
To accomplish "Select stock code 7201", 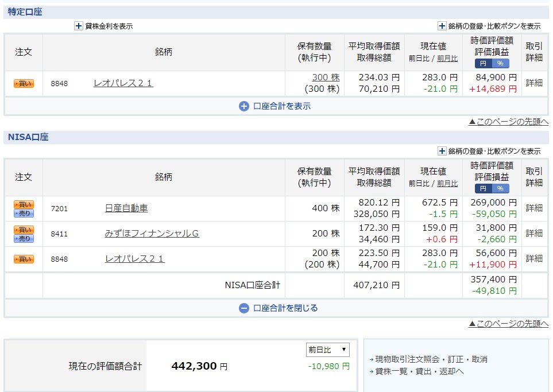I will (59, 209).
